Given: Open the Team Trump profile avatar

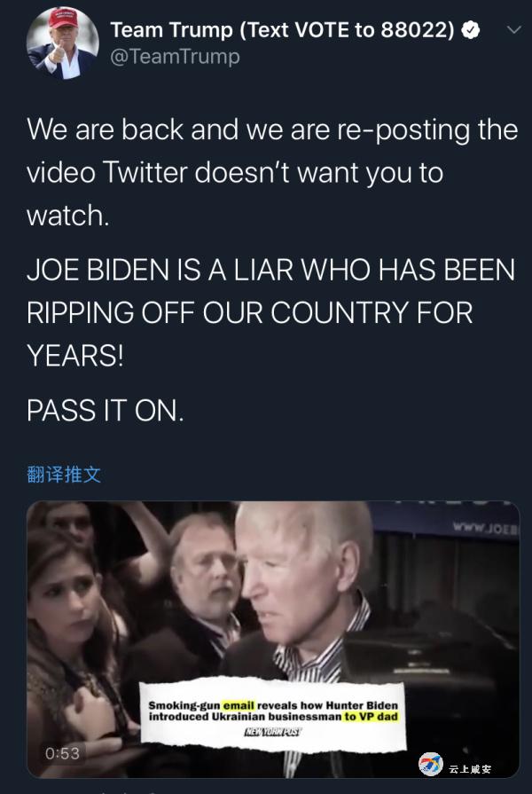Looking at the screenshot, I should 62,43.
